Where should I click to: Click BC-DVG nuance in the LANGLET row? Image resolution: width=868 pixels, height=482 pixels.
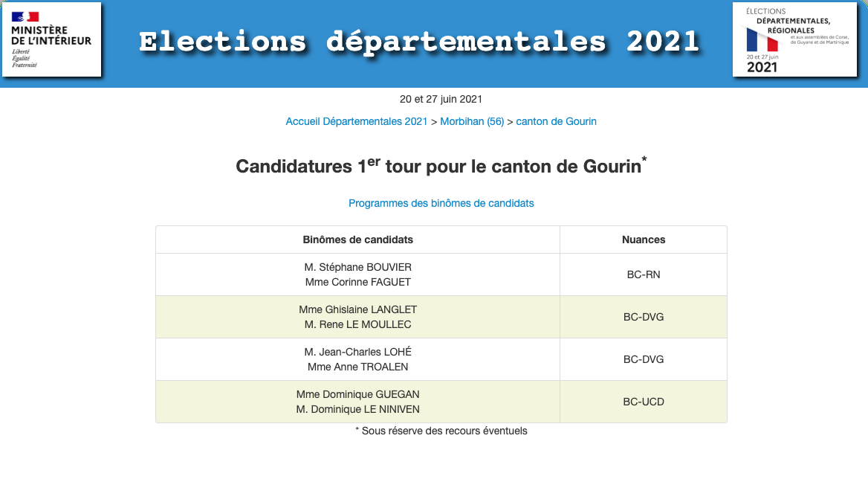[644, 317]
